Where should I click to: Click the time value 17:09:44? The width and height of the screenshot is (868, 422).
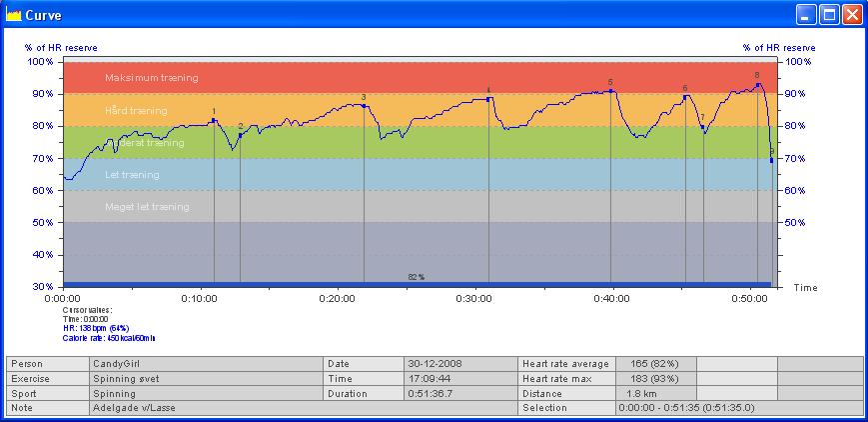[x=461, y=379]
